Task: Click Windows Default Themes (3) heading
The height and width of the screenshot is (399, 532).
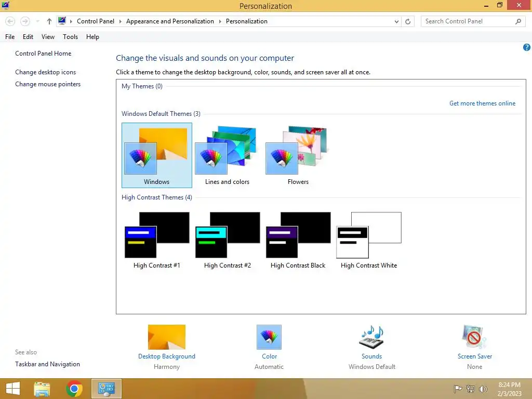Action: [161, 114]
